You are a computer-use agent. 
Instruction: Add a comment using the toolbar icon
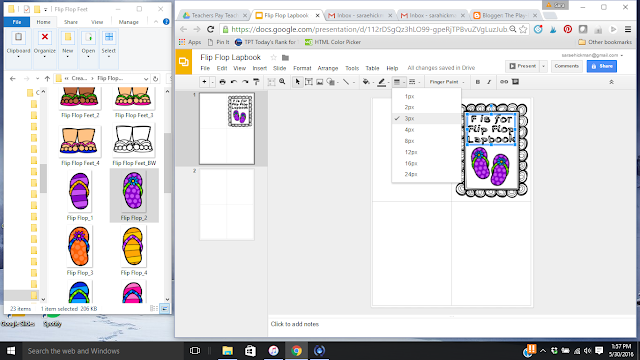click(516, 82)
